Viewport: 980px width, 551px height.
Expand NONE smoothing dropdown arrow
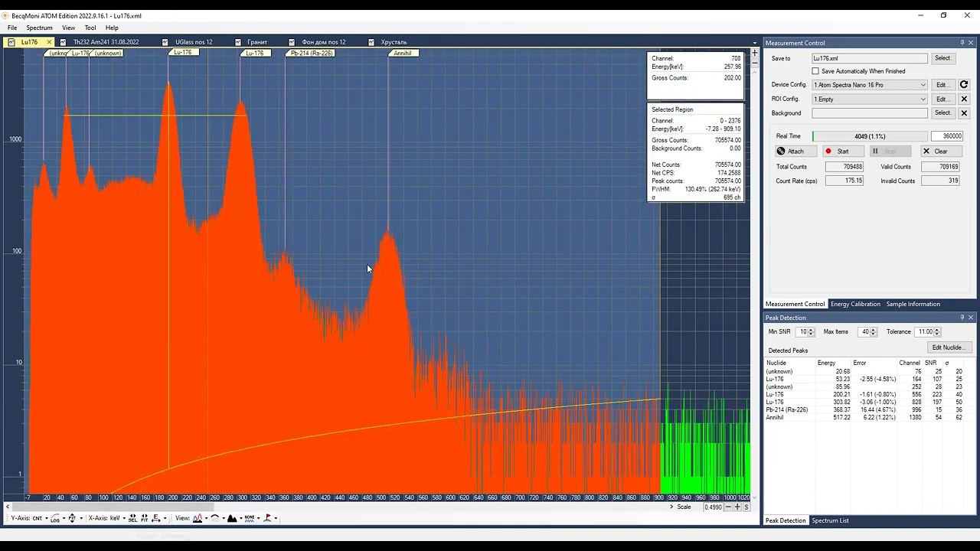click(x=258, y=518)
